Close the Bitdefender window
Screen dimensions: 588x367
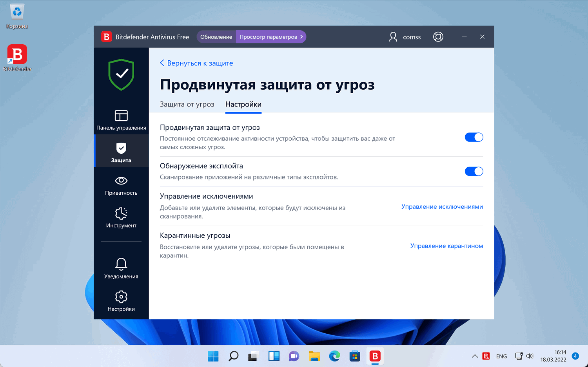coord(482,37)
